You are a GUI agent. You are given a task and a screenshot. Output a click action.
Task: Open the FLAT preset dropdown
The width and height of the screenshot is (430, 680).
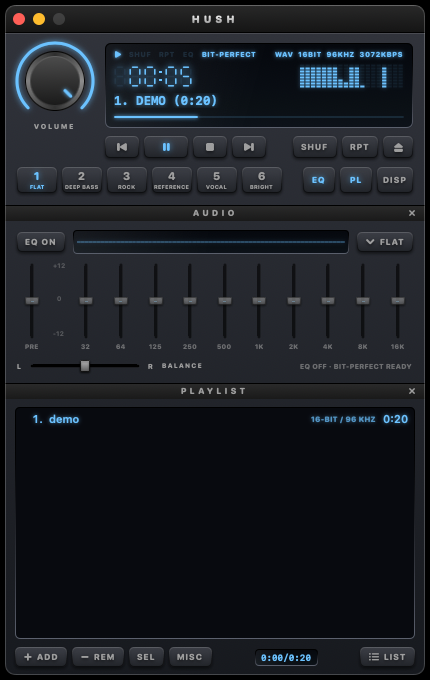pyautogui.click(x=385, y=242)
